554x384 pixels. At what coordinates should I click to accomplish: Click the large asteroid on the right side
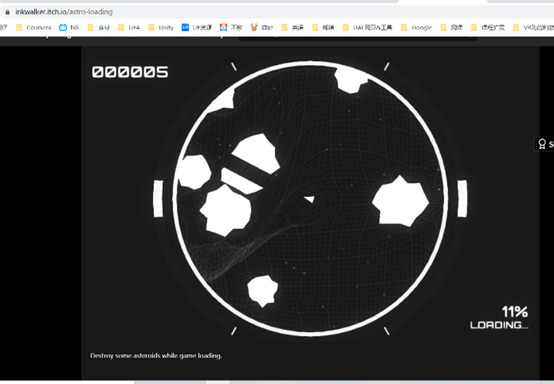pos(400,201)
